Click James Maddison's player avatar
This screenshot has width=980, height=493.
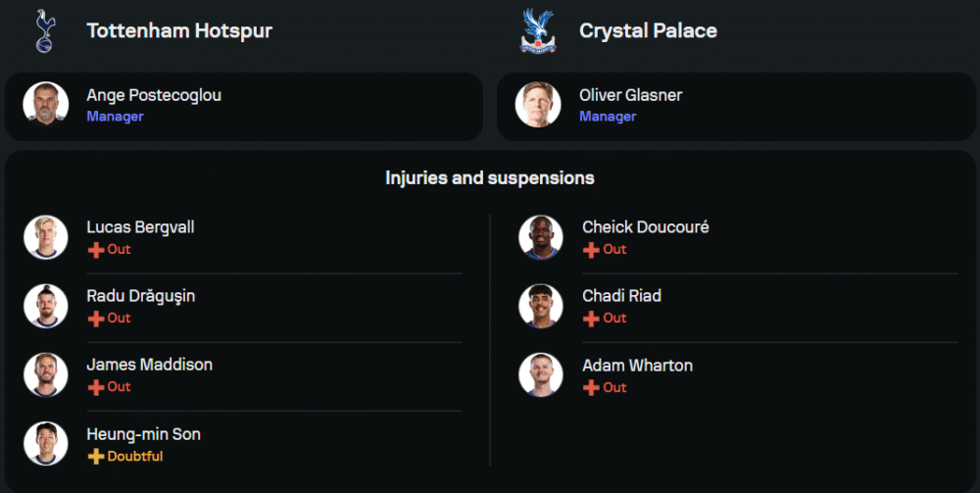point(45,374)
